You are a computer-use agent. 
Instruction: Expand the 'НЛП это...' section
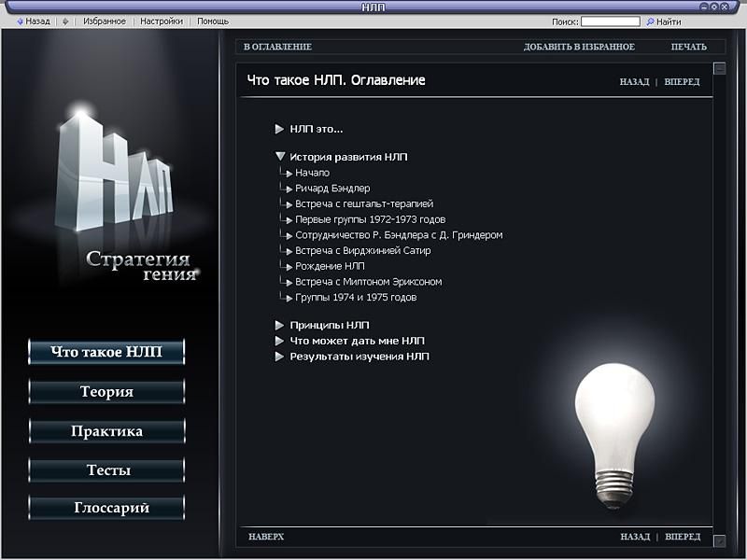coord(279,130)
